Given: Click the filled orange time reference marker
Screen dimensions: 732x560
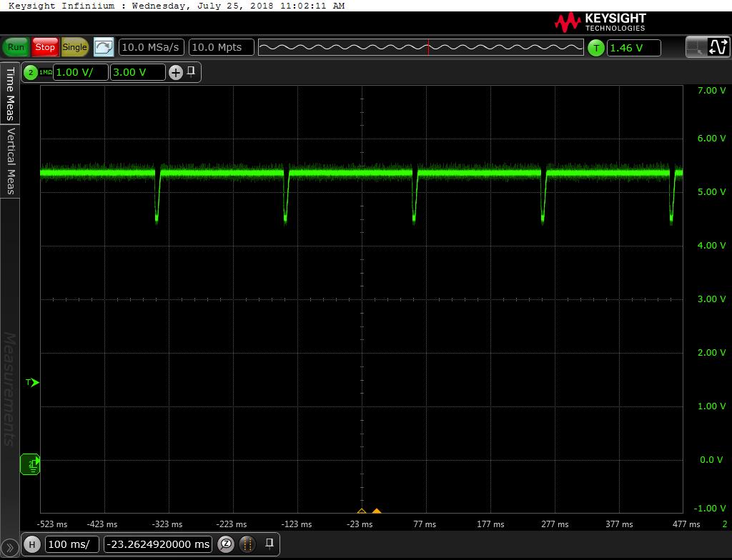Looking at the screenshot, I should click(377, 511).
